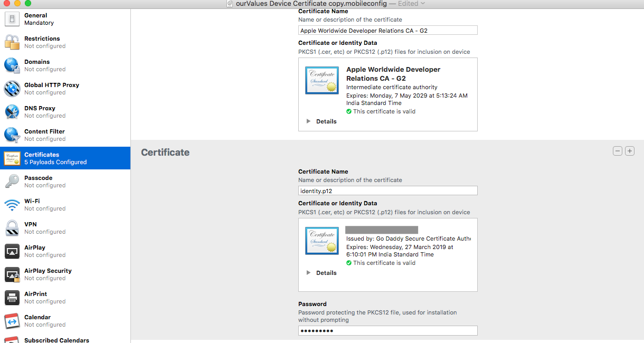Select the AirPlay payload icon
The height and width of the screenshot is (343, 644).
click(x=12, y=251)
